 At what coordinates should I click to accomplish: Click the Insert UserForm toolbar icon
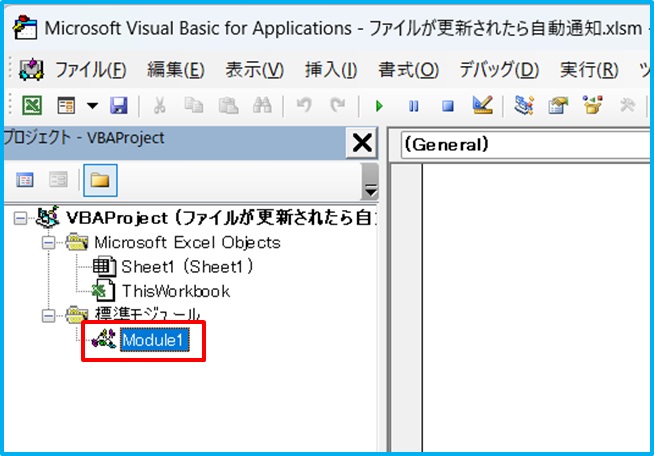point(66,106)
